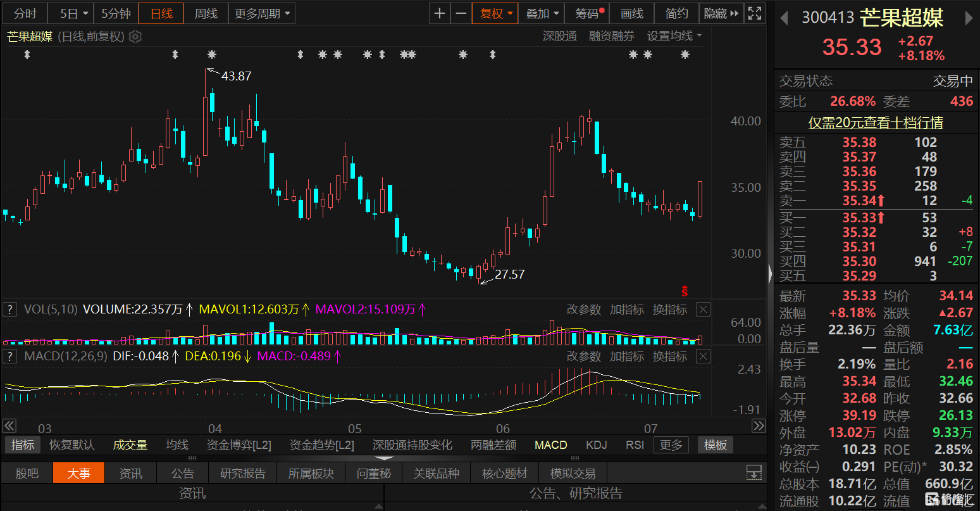Jump timeline to earliest with double-left arrow

click(9, 426)
